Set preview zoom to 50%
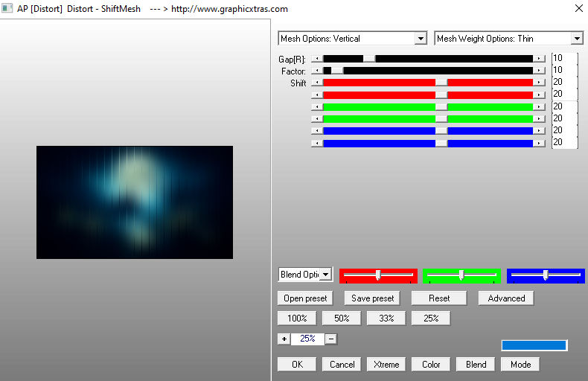This screenshot has width=588, height=381. (342, 318)
